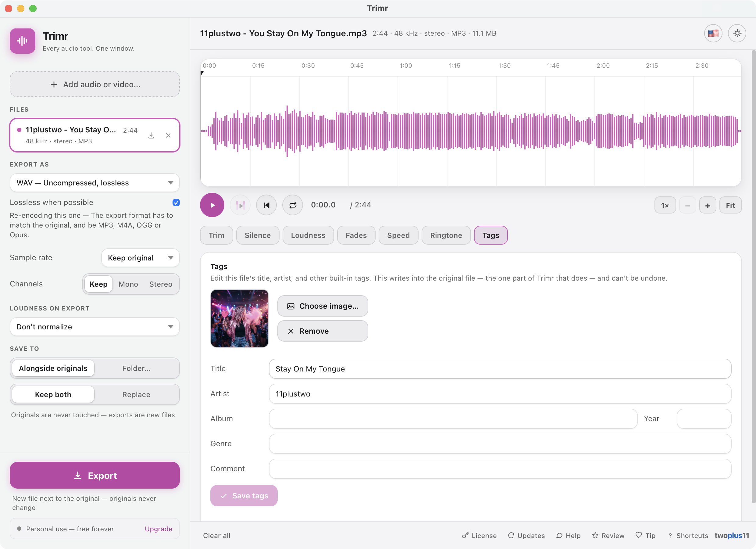Screen dimensions: 756x549
Task: Click Add audio or video button
Action: pyautogui.click(x=95, y=84)
